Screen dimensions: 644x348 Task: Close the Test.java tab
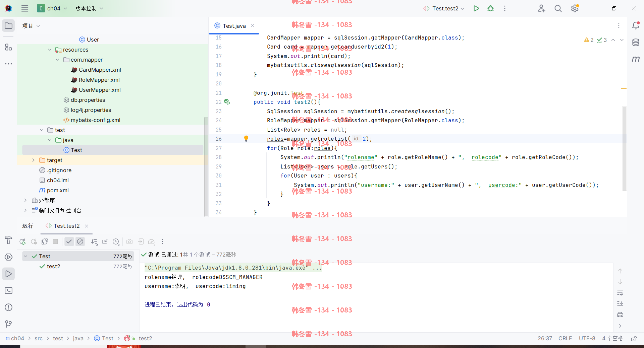pyautogui.click(x=253, y=25)
